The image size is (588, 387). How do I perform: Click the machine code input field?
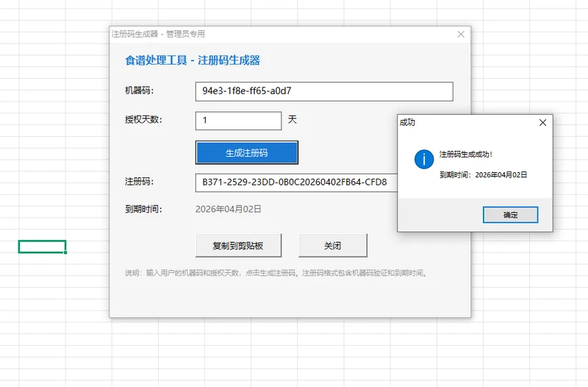pos(324,91)
